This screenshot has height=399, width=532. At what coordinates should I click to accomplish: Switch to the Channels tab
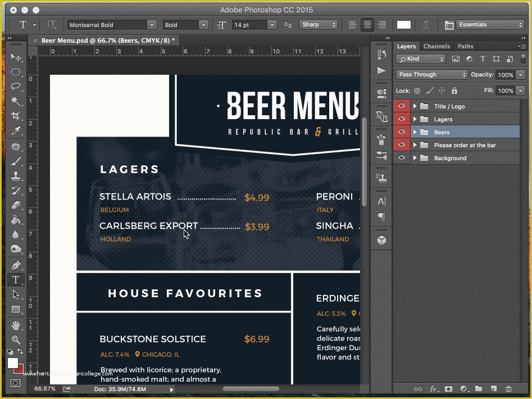click(x=436, y=47)
